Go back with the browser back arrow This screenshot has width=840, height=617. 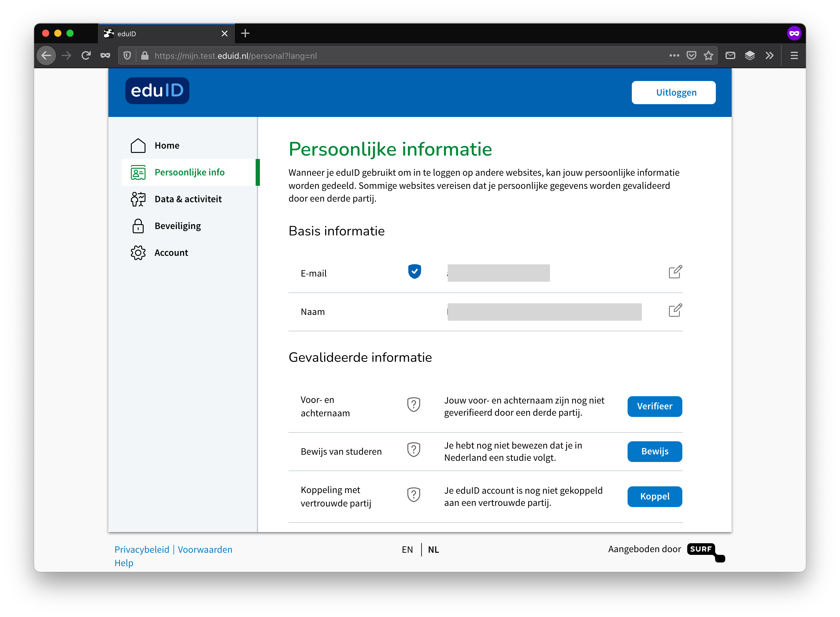coord(46,56)
